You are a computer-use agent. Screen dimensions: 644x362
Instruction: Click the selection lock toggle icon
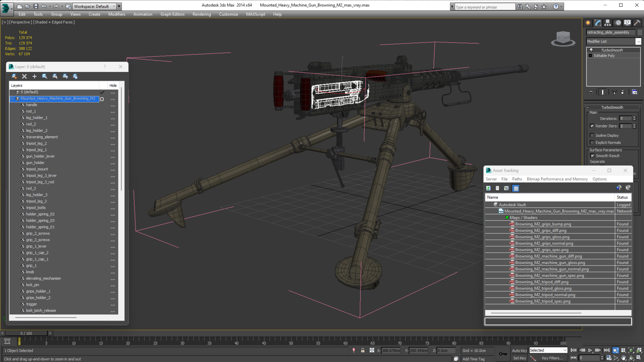(363, 350)
